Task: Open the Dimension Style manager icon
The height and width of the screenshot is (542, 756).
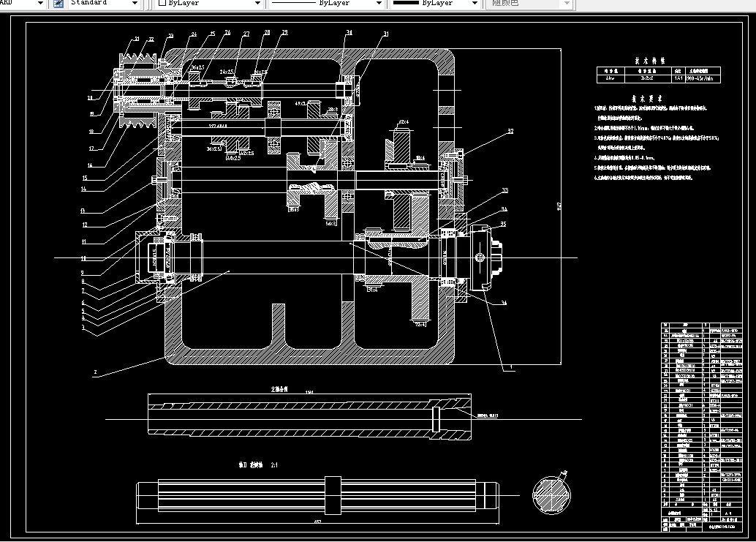Action: coord(58,4)
